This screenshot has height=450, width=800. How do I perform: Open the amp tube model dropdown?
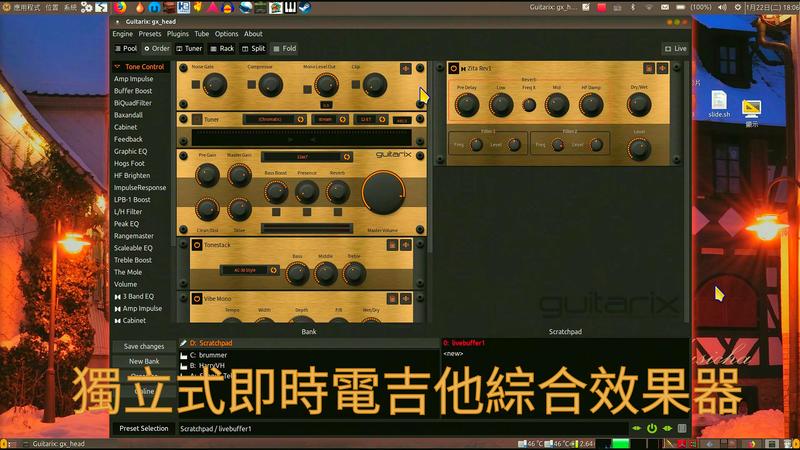[x=307, y=157]
